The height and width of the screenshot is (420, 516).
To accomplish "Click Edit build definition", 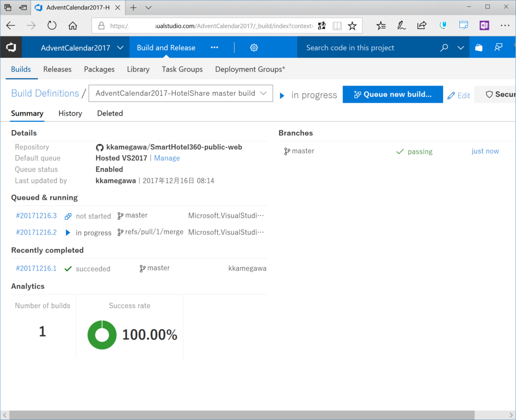I will [459, 95].
